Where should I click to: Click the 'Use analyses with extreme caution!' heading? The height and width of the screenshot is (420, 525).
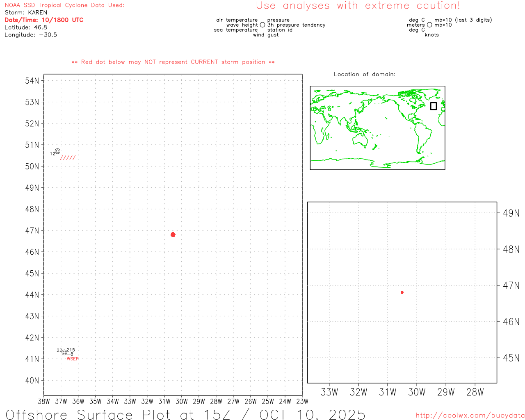358,6
